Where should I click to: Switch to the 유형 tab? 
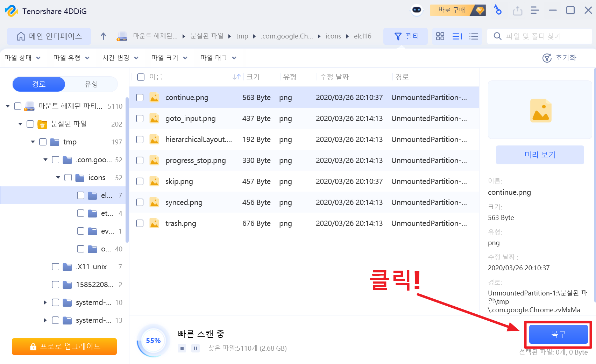(91, 84)
